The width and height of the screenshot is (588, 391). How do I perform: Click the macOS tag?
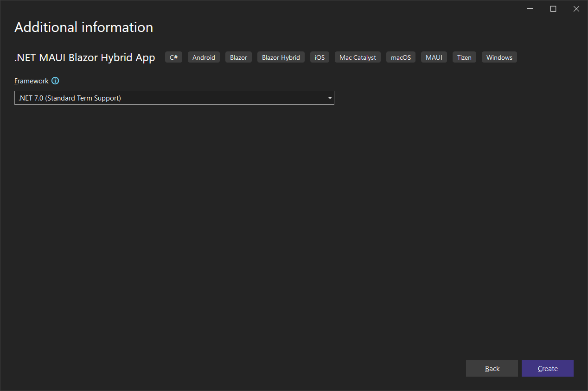[x=401, y=57]
